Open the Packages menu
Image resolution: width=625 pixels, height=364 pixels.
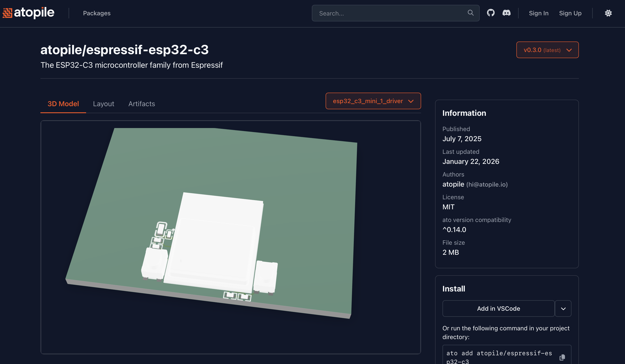coord(97,13)
